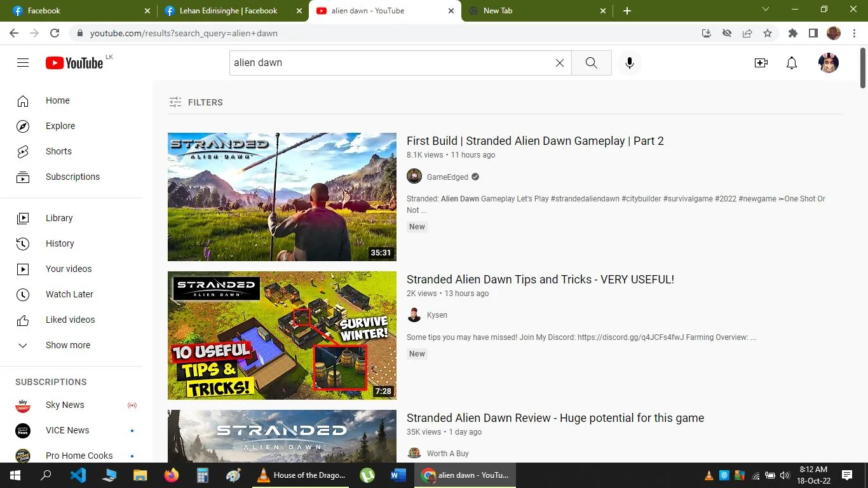Open the Chrome profile avatar
This screenshot has width=868, height=488.
pos(834,33)
